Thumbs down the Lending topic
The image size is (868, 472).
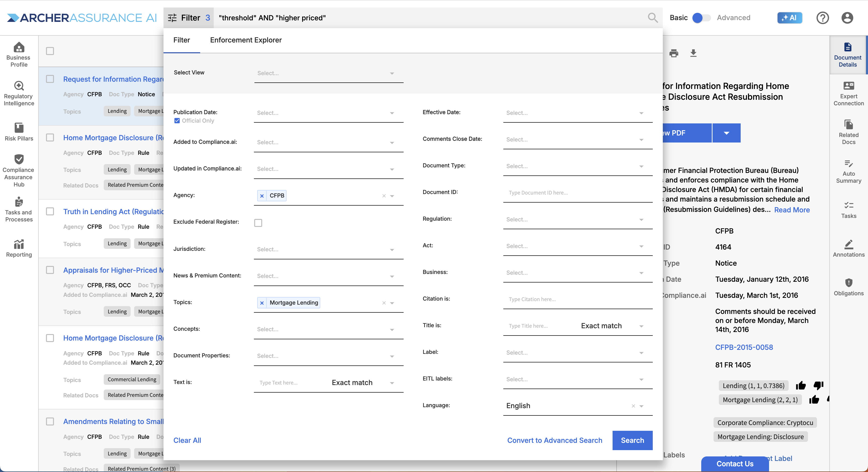(819, 385)
